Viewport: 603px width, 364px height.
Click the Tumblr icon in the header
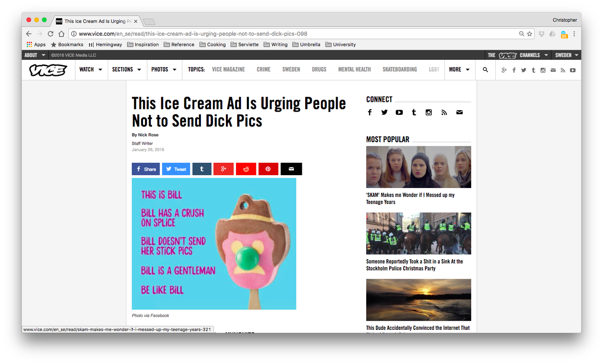[x=533, y=70]
